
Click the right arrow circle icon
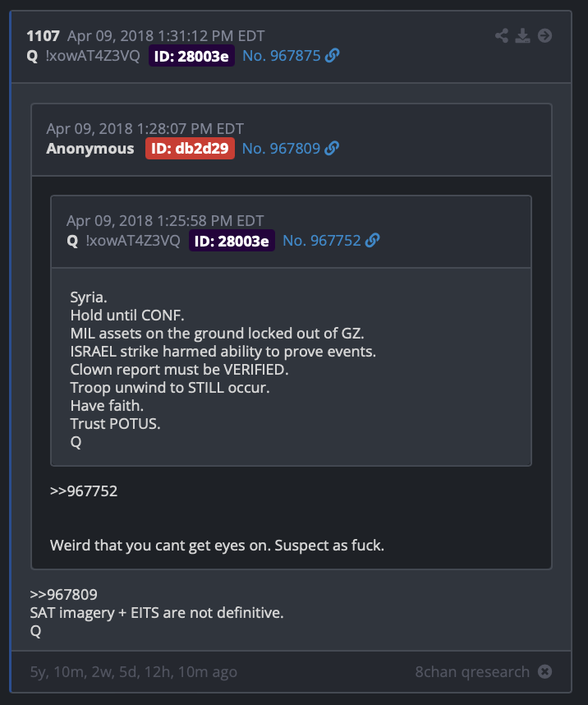(544, 35)
